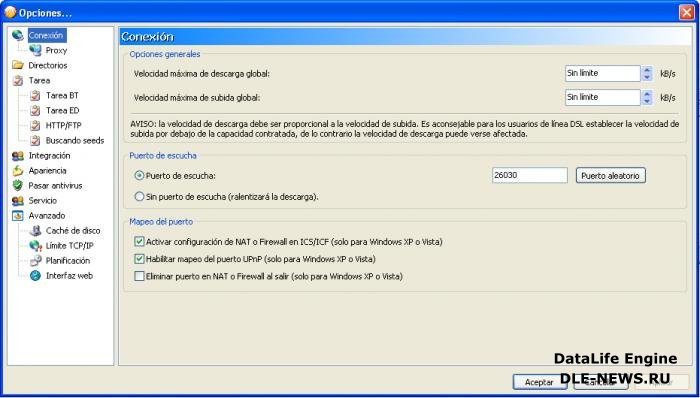The height and width of the screenshot is (398, 700).
Task: Select the Puerto de escucha radio button
Action: click(x=139, y=176)
